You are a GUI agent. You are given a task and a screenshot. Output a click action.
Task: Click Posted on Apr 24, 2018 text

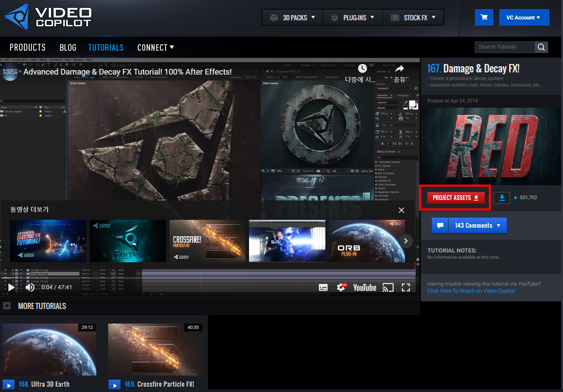[x=453, y=101]
